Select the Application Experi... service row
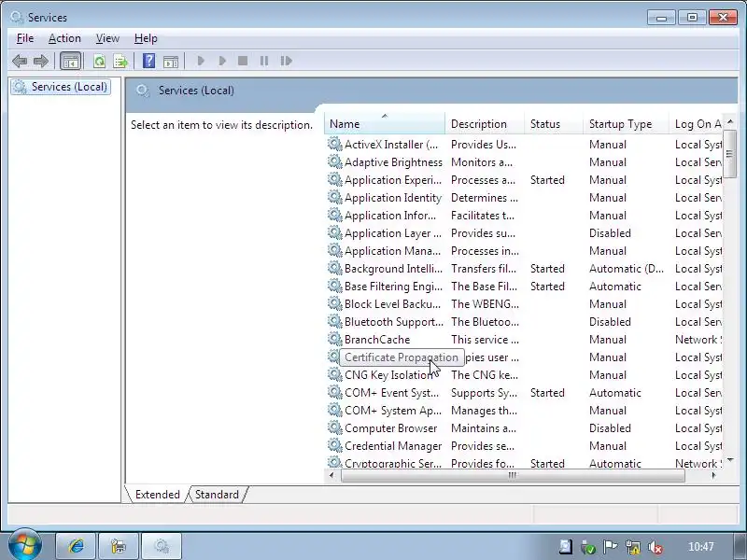Viewport: 747px width, 560px height. pos(524,180)
